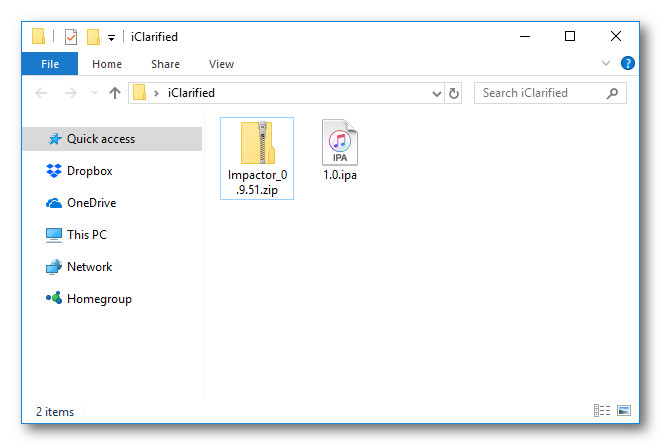Open the address bar history dropdown
Image resolution: width=661 pixels, height=445 pixels.
tap(437, 93)
